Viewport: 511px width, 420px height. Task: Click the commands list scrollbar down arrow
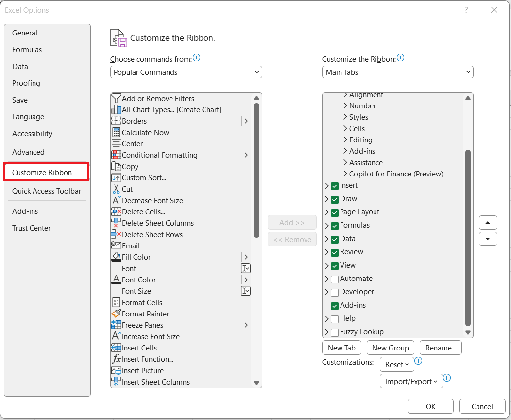tap(256, 383)
